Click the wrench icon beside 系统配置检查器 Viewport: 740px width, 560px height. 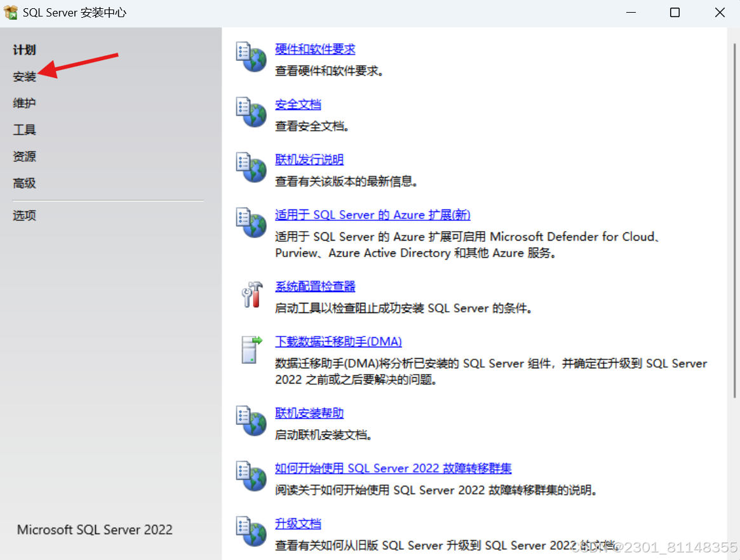point(252,295)
